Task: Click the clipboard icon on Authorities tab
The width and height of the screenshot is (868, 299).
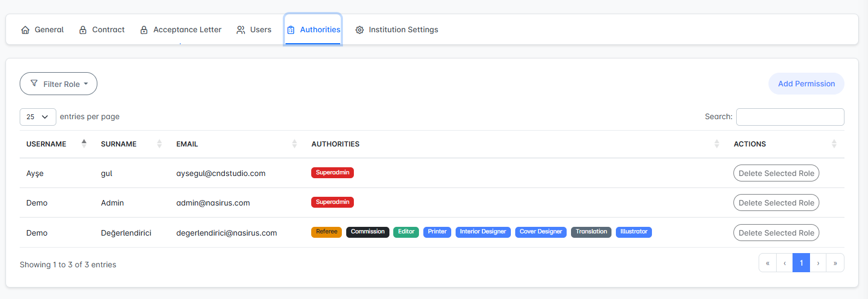Action: click(291, 30)
